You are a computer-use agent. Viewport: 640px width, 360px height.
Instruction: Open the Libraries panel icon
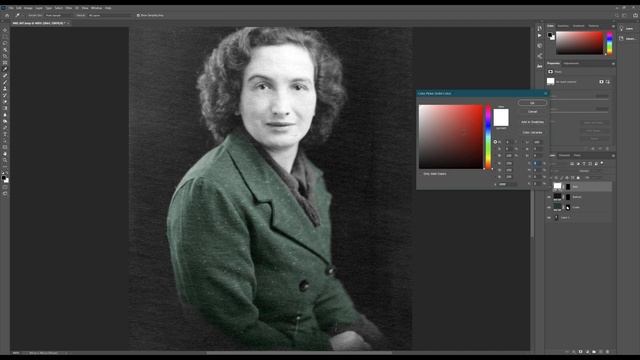tap(621, 38)
